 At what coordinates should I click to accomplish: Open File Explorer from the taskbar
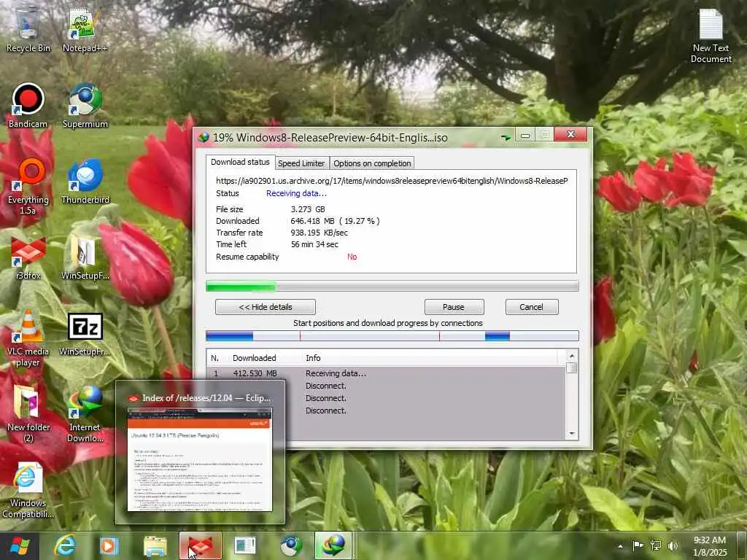point(155,545)
